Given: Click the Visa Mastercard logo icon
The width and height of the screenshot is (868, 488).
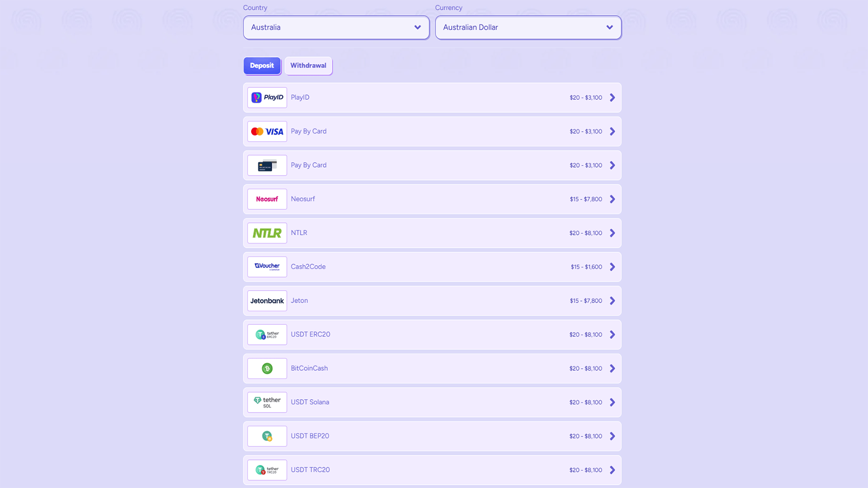Looking at the screenshot, I should point(267,132).
